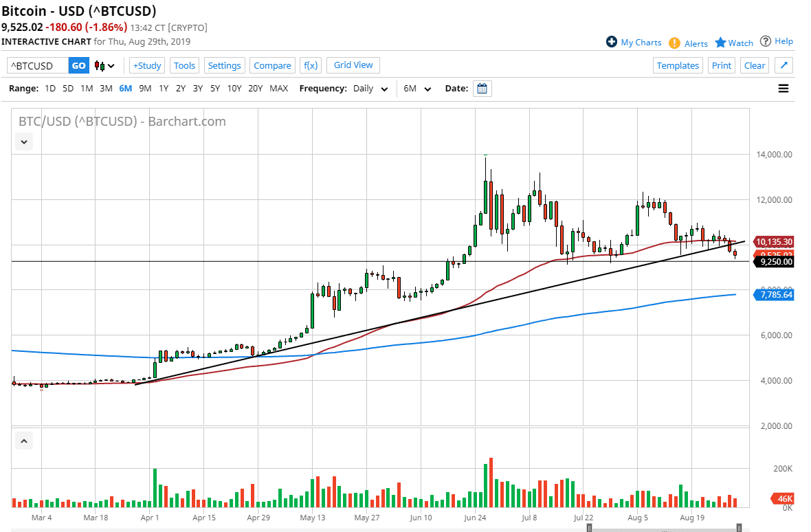This screenshot has height=532, width=811.
Task: Click the Templates button
Action: [x=678, y=65]
